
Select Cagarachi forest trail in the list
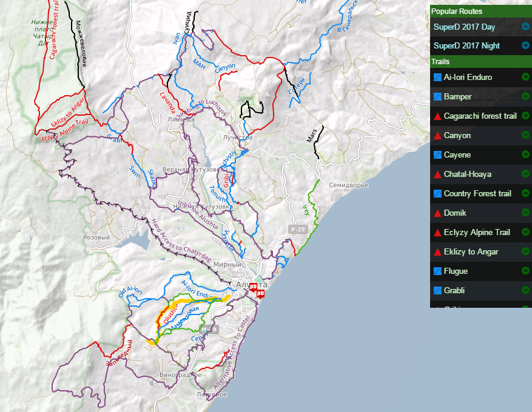pyautogui.click(x=480, y=116)
